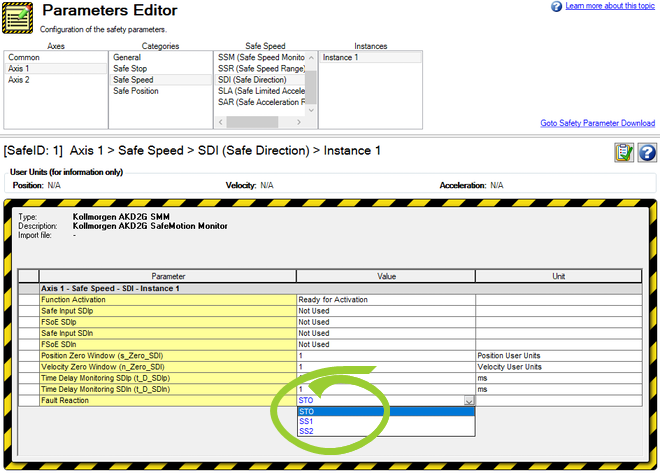Viewport: 660px width, 473px height.
Task: Click the Parameter column header
Action: (168, 276)
